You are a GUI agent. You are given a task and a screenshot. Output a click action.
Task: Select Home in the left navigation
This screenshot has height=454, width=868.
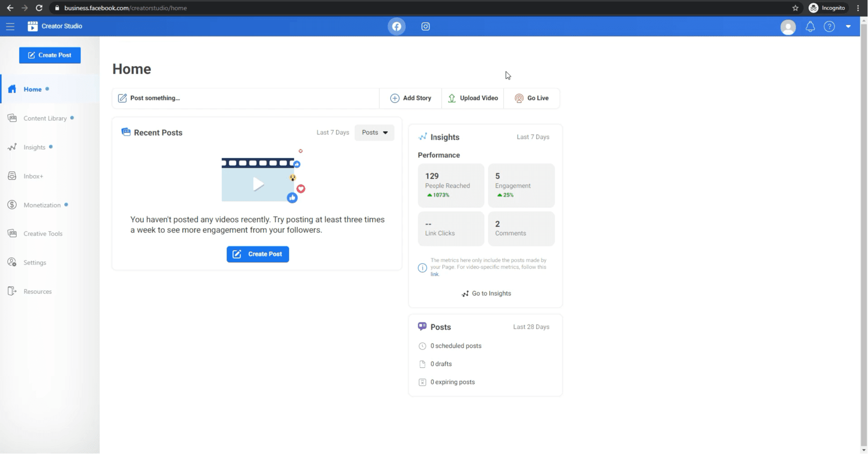coord(32,89)
